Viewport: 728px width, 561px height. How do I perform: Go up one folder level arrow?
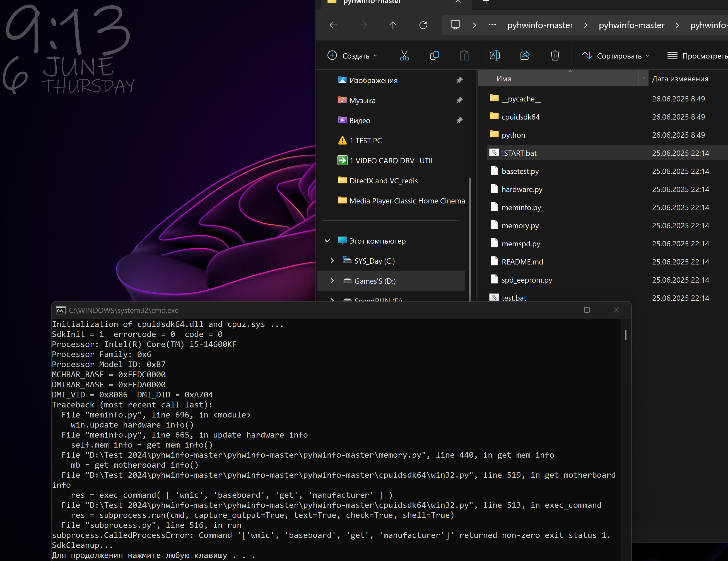pos(393,25)
